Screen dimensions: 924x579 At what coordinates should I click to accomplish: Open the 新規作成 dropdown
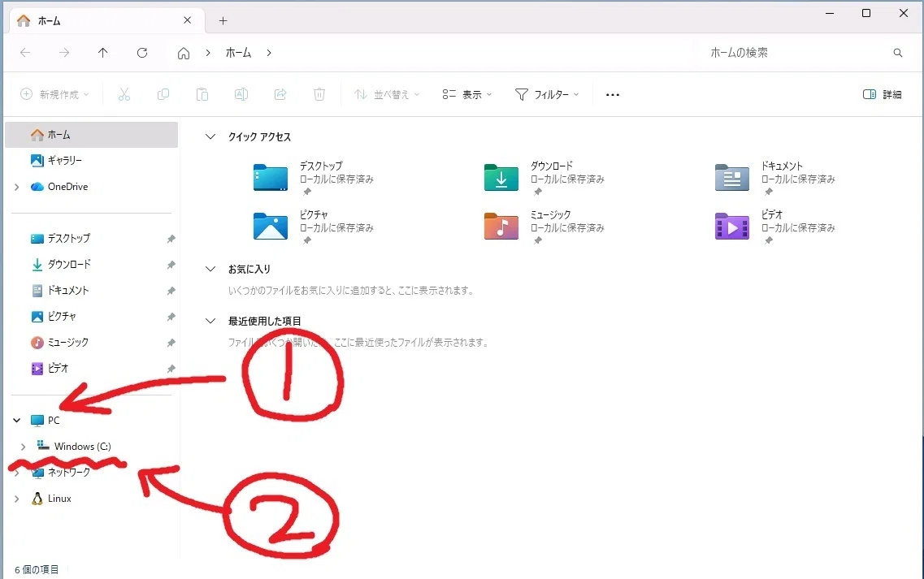[54, 94]
